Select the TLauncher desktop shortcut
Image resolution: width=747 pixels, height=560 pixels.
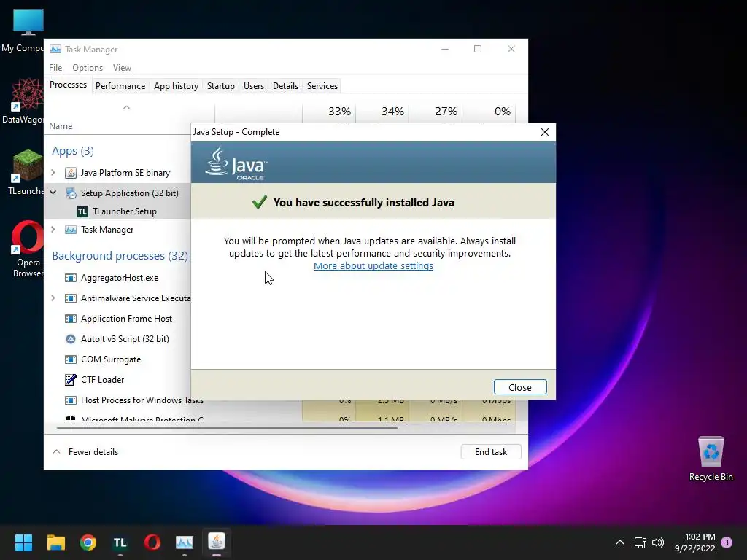[26, 172]
